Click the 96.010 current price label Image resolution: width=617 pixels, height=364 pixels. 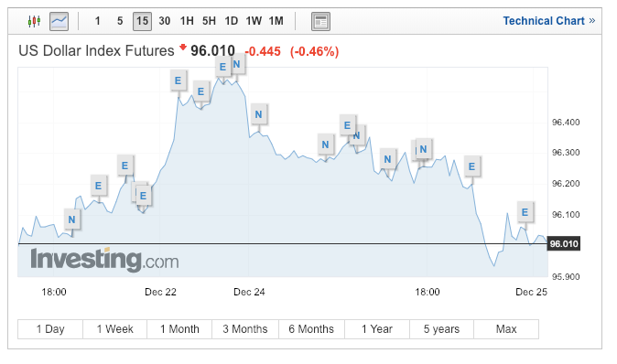click(564, 243)
